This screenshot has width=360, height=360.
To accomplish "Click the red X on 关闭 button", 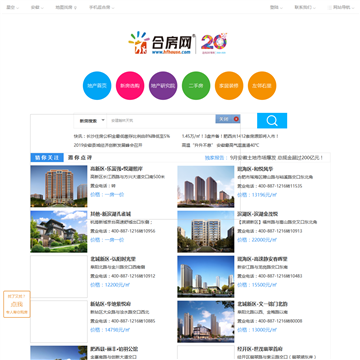I will [x=236, y=119].
